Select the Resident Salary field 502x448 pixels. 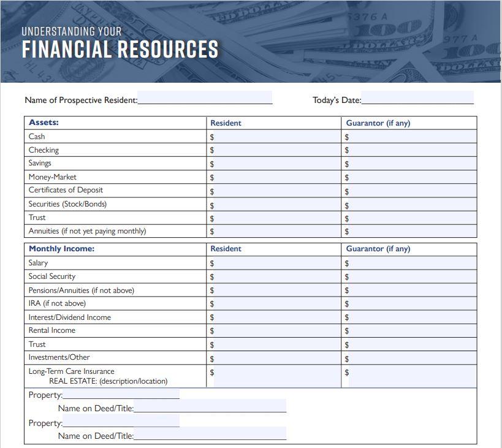tap(277, 263)
